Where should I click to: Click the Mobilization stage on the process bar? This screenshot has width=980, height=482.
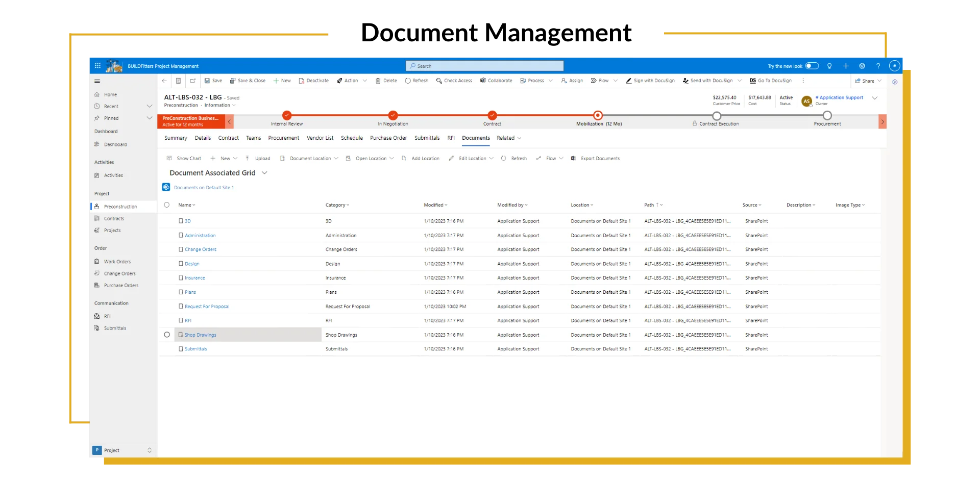click(x=598, y=116)
